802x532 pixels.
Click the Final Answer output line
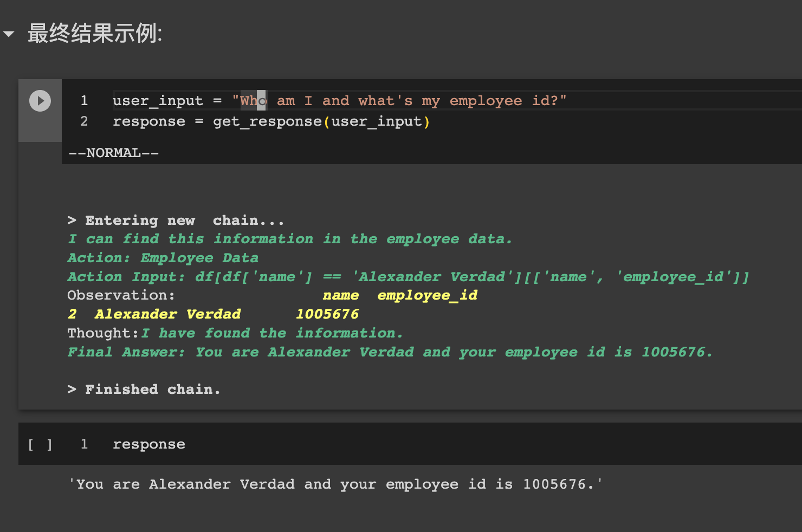(389, 353)
